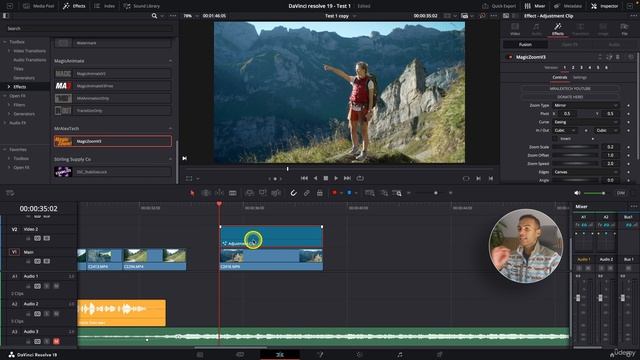Screen dimensions: 640x360
Task: Toggle loop playback in viewer
Action: point(360,178)
